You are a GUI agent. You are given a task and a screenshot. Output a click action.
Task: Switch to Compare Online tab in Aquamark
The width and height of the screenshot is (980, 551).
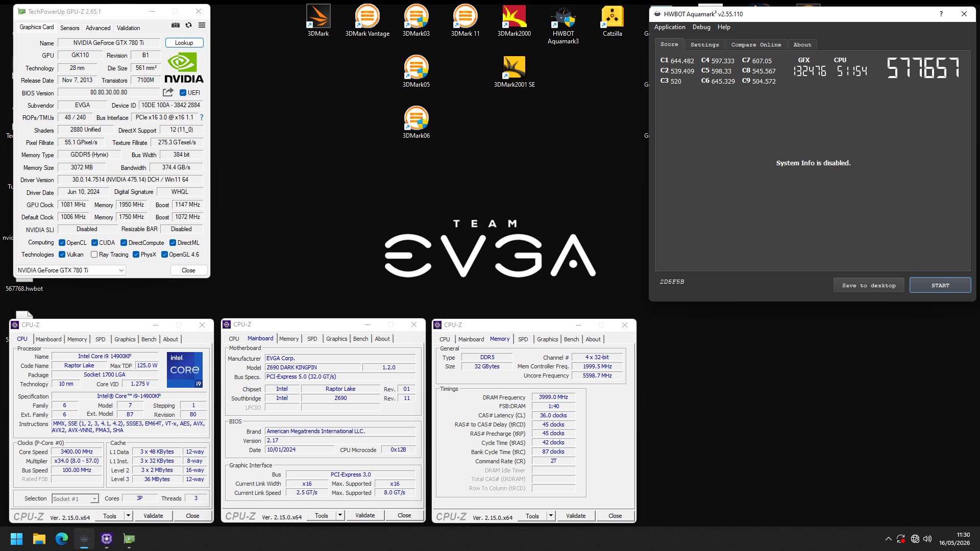pyautogui.click(x=756, y=45)
